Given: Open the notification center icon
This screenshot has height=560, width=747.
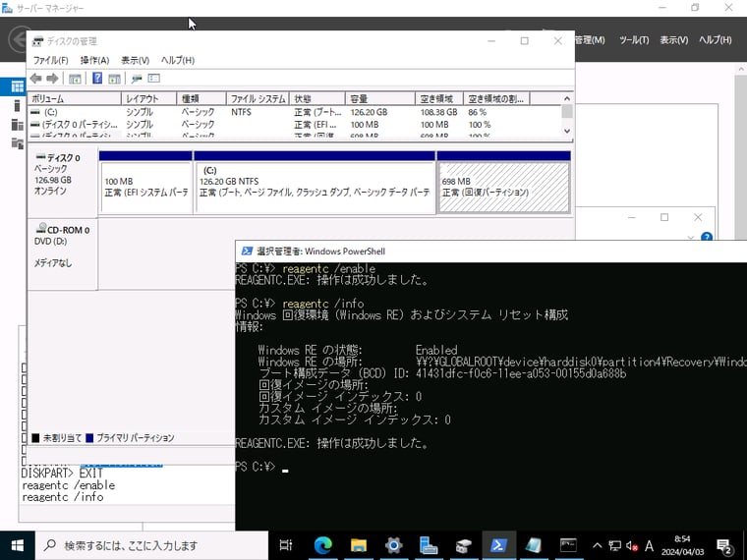Looking at the screenshot, I should tap(724, 546).
